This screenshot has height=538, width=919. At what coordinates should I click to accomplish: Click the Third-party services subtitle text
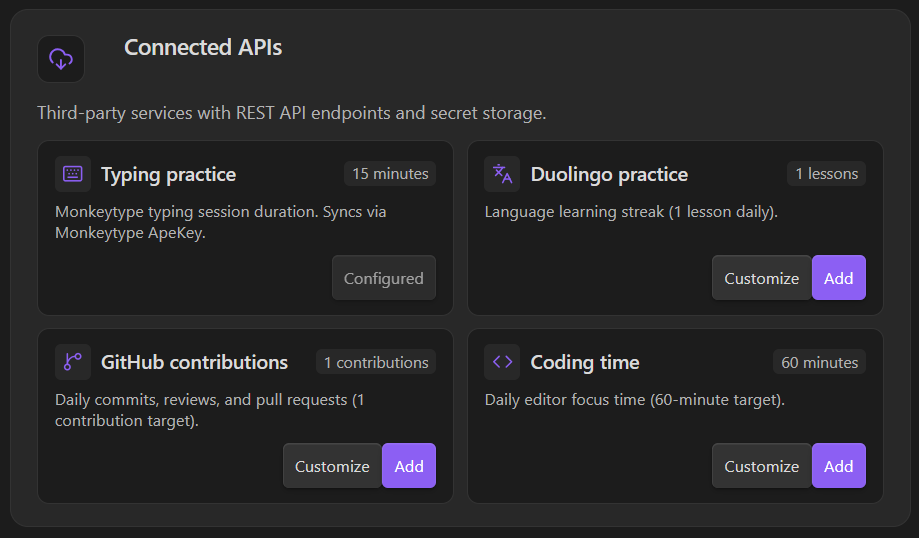(x=292, y=113)
